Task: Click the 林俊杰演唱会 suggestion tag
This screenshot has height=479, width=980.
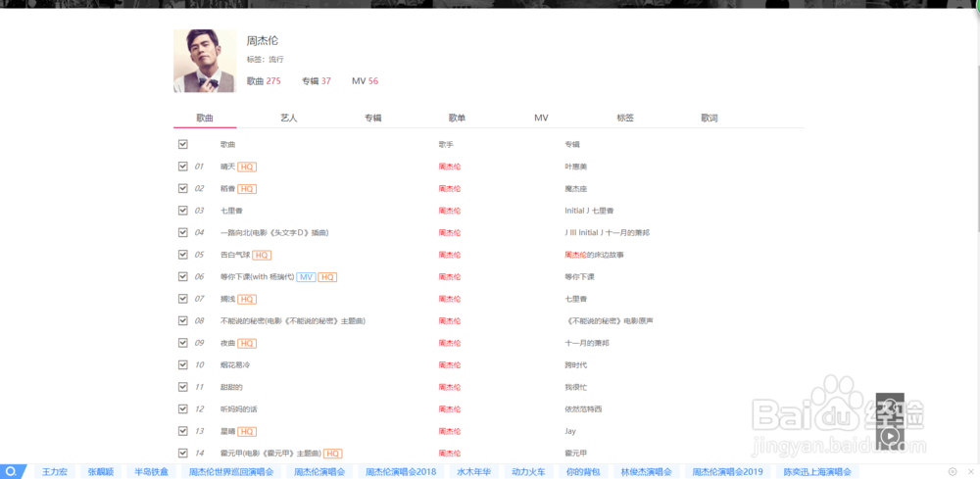Action: (x=646, y=472)
